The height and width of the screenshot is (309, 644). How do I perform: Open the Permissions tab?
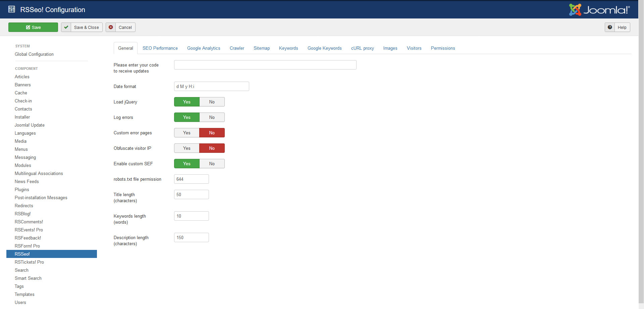443,48
